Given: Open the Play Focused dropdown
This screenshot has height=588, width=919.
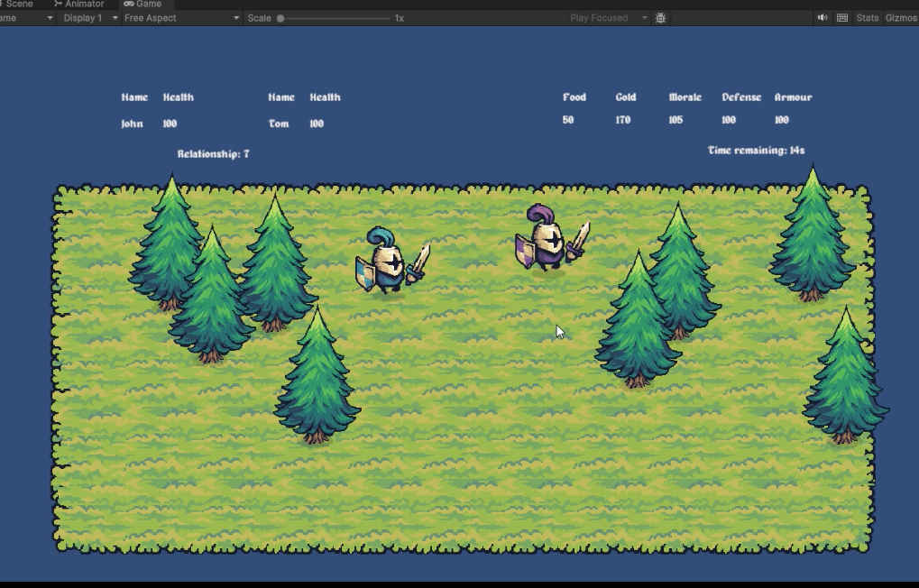Looking at the screenshot, I should pos(608,18).
